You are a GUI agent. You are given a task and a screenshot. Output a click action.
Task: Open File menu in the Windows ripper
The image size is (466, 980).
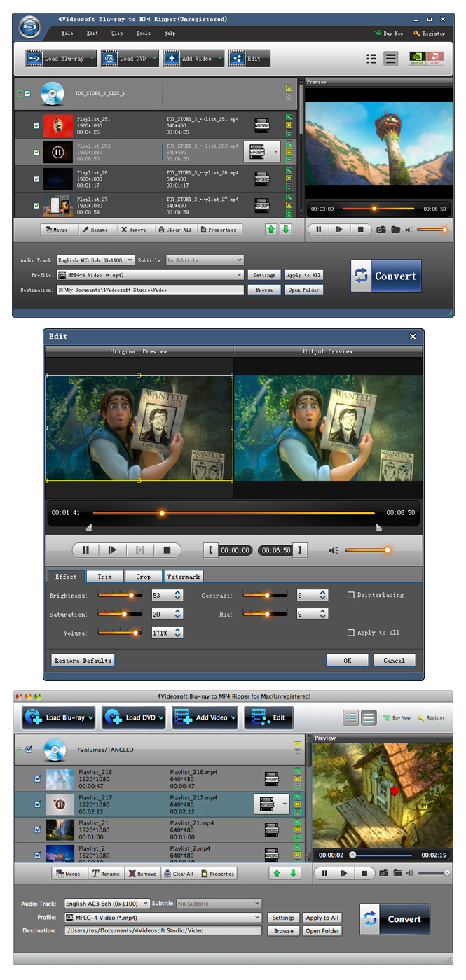[x=67, y=33]
